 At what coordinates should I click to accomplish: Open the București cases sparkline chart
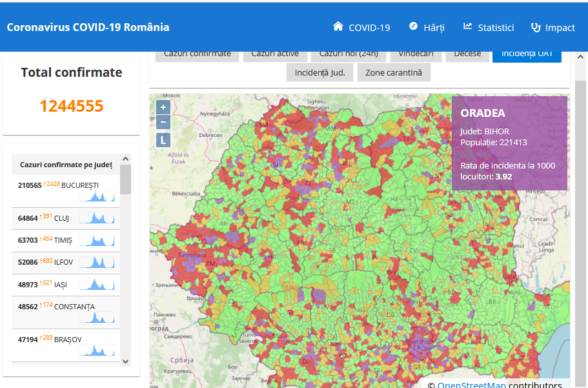(97, 196)
